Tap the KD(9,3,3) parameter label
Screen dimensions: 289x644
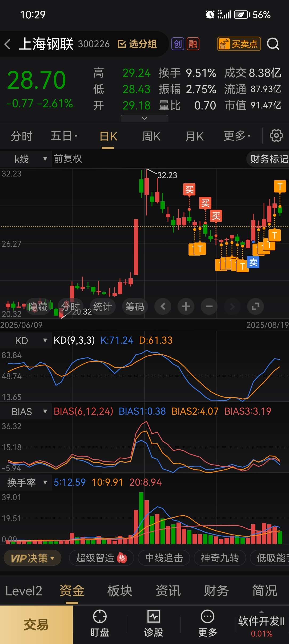click(x=74, y=340)
